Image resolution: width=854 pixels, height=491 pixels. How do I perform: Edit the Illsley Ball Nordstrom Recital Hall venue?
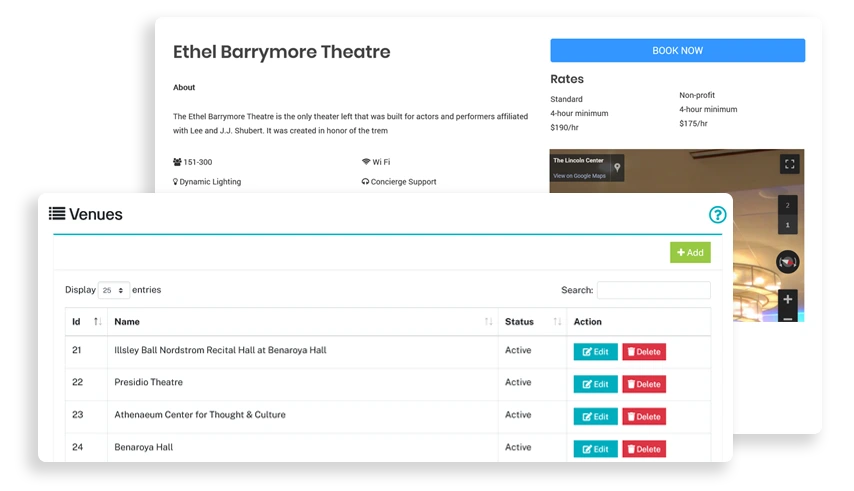595,352
